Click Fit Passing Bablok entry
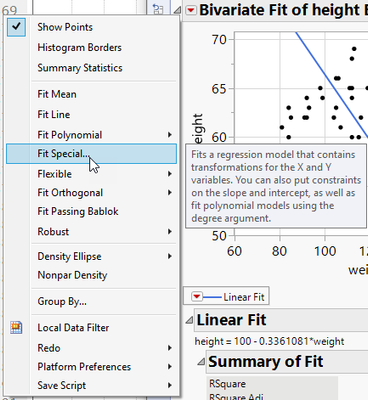 [x=78, y=211]
